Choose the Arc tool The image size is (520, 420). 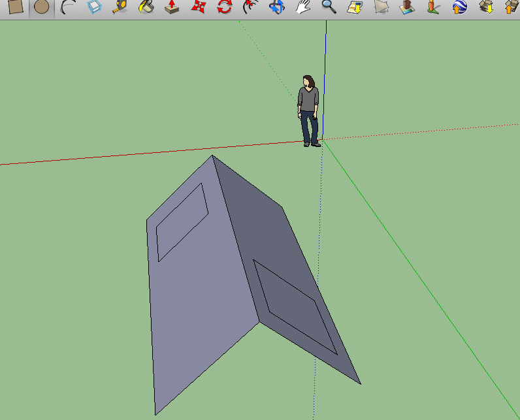click(67, 7)
